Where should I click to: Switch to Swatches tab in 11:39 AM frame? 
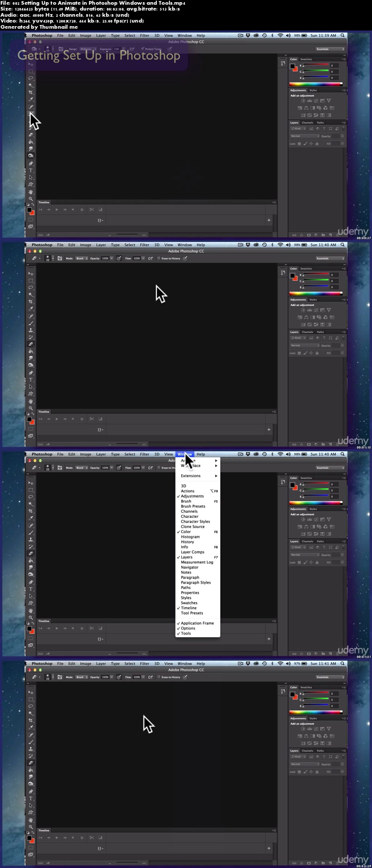click(x=306, y=59)
